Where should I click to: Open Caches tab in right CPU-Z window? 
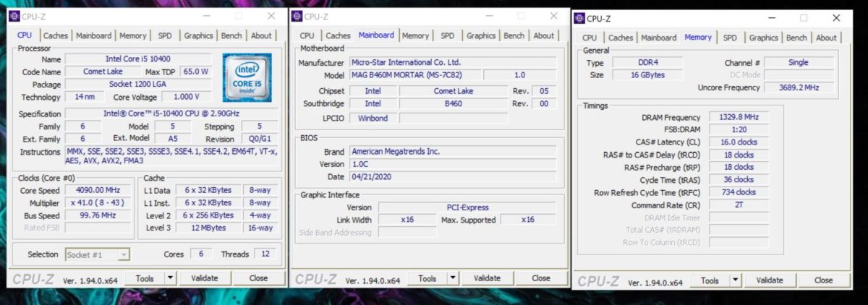tap(621, 38)
